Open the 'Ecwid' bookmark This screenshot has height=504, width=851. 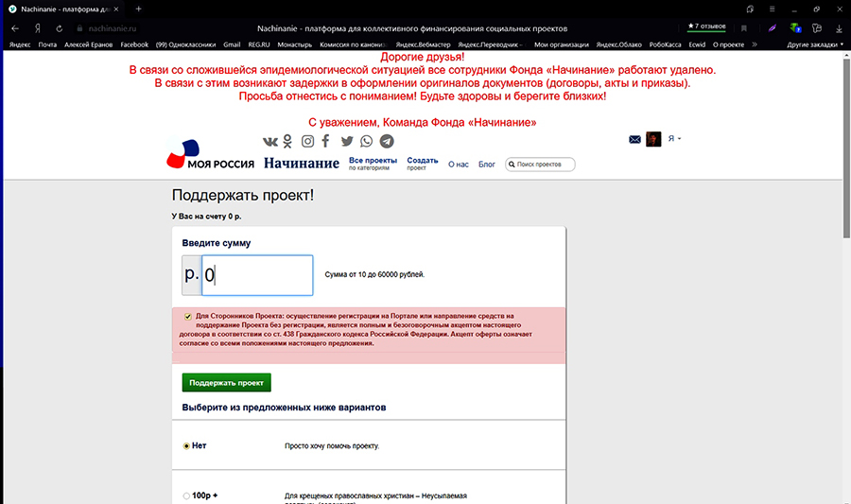697,44
